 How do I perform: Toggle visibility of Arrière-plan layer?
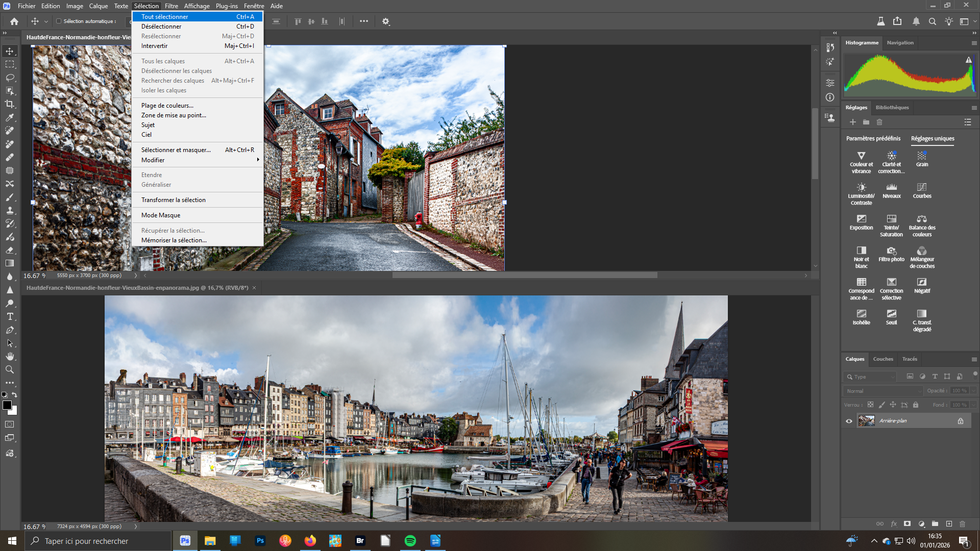[x=849, y=421]
